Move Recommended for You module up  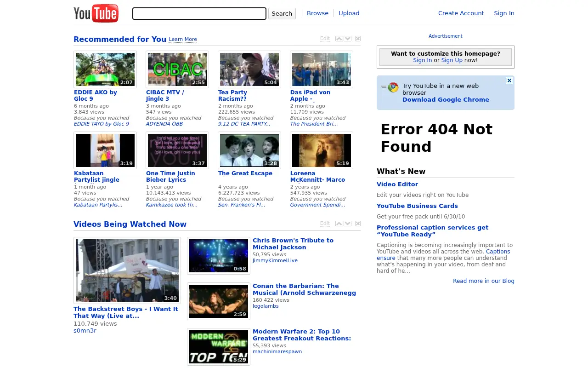[x=339, y=39]
